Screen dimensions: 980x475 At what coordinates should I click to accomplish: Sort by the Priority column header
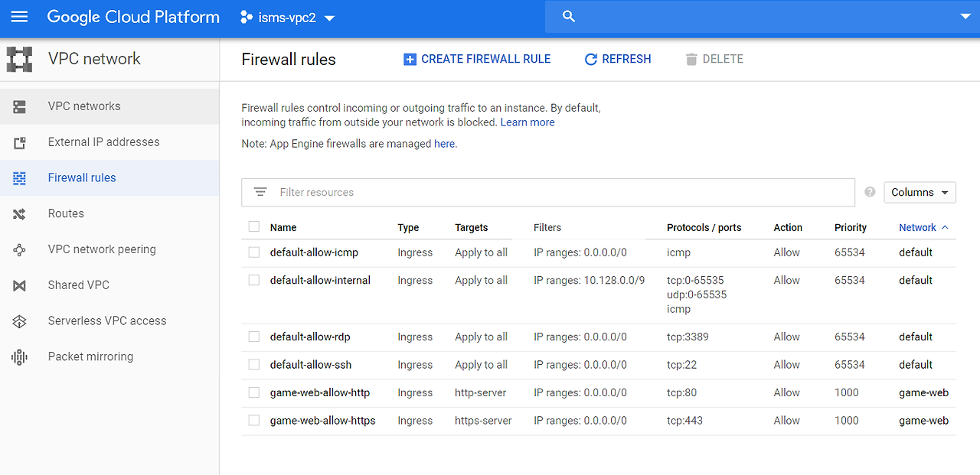pyautogui.click(x=851, y=227)
